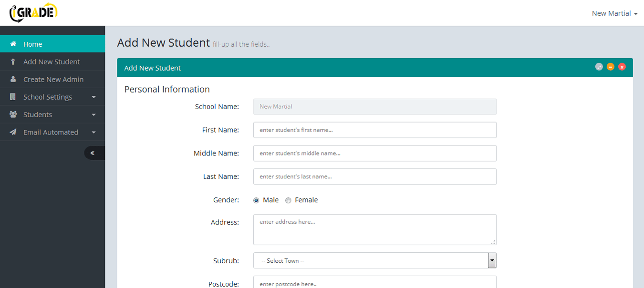Click the Address textarea resize handle

[493, 242]
